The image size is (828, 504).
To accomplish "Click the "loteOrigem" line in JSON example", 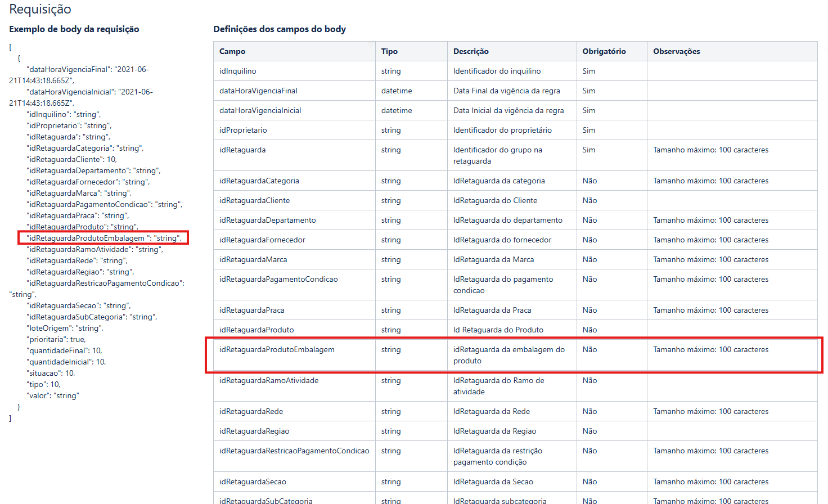I will [65, 328].
